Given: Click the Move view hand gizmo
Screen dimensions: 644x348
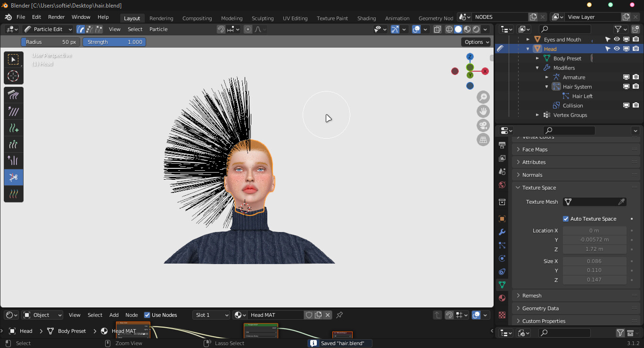Looking at the screenshot, I should click(x=483, y=111).
